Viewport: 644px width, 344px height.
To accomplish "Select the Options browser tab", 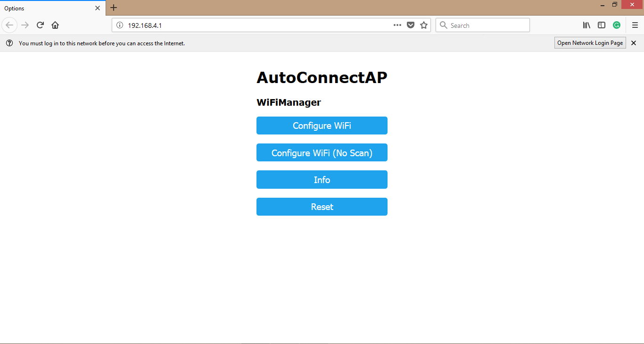I will click(47, 8).
